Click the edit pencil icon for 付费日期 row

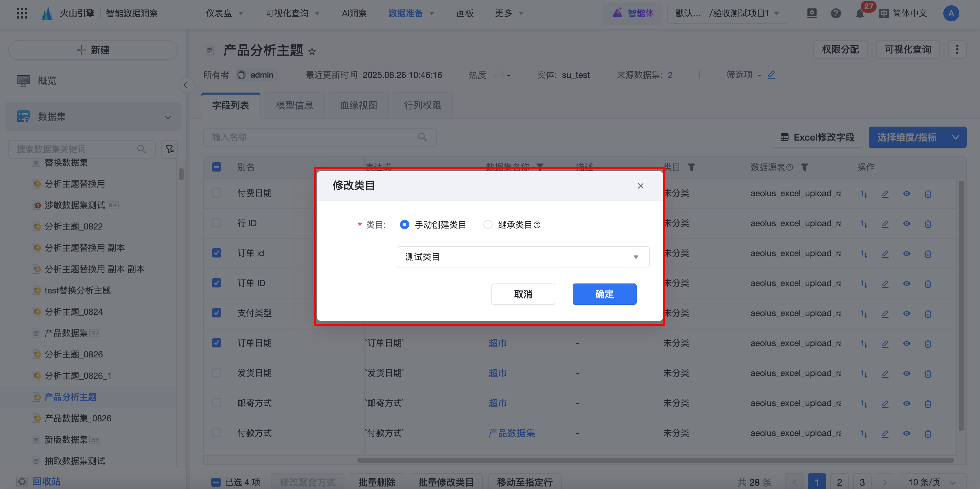[x=885, y=194]
